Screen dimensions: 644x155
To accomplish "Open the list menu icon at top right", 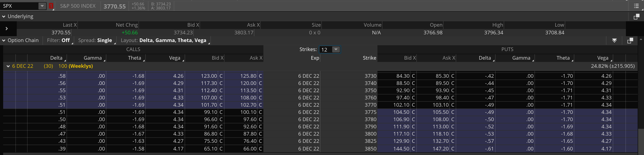I will (x=636, y=6).
